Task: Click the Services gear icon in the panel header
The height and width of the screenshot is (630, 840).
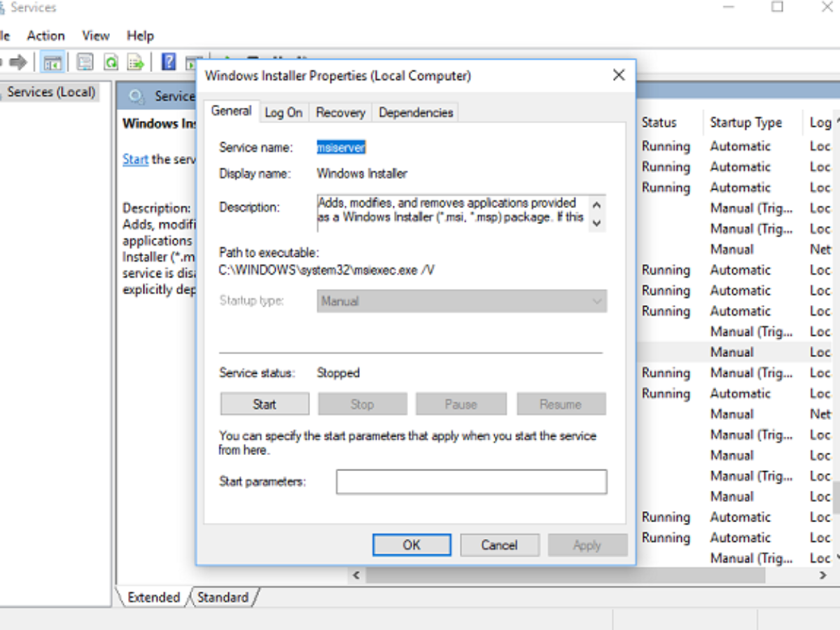Action: point(137,97)
